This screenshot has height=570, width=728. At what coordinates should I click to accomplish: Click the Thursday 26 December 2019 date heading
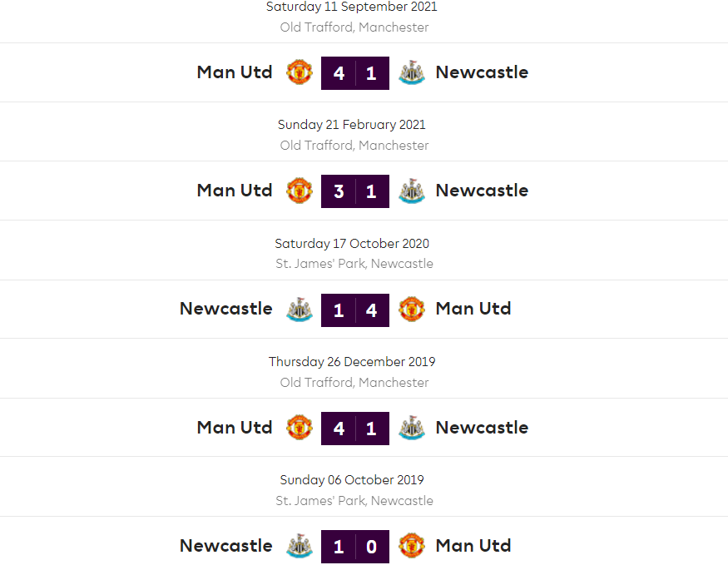(352, 362)
